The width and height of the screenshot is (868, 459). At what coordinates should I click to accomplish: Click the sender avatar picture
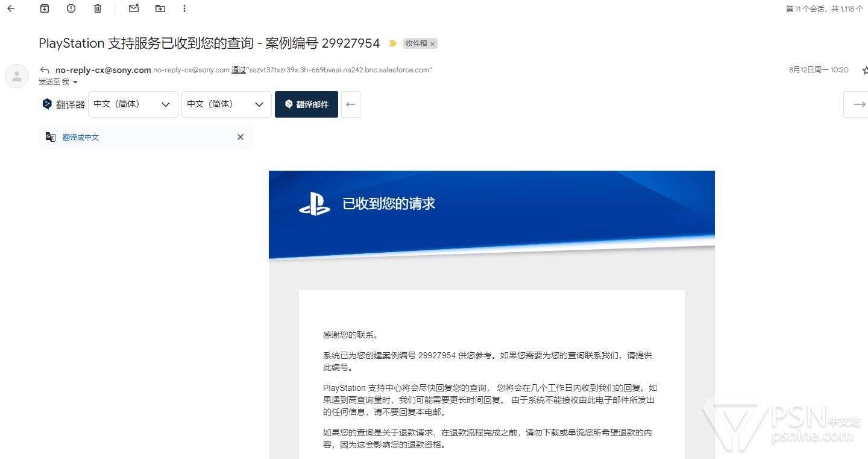point(17,75)
